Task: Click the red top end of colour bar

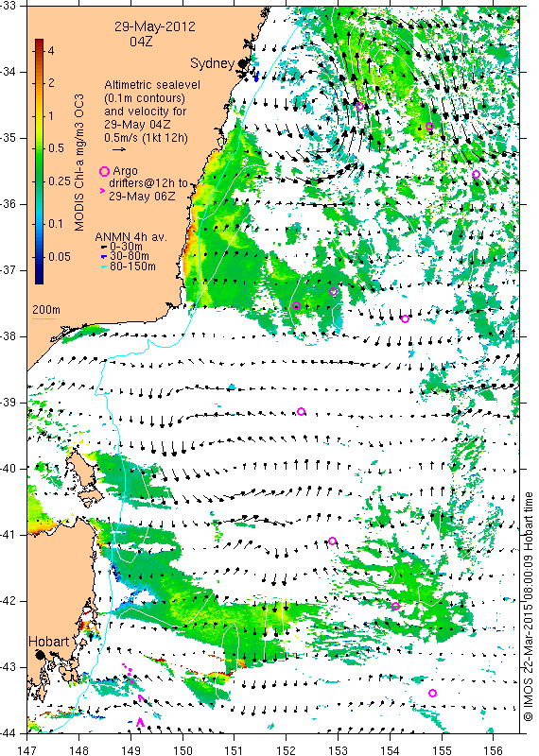Action: (x=40, y=42)
